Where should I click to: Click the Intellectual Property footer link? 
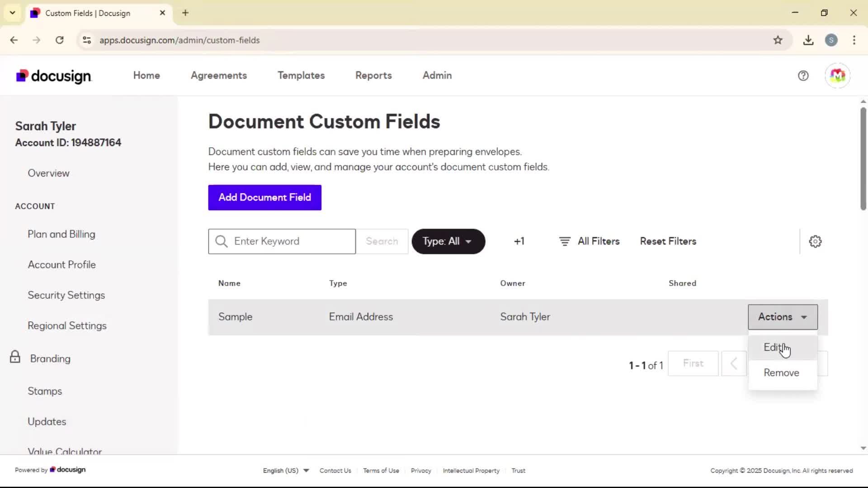click(x=471, y=470)
